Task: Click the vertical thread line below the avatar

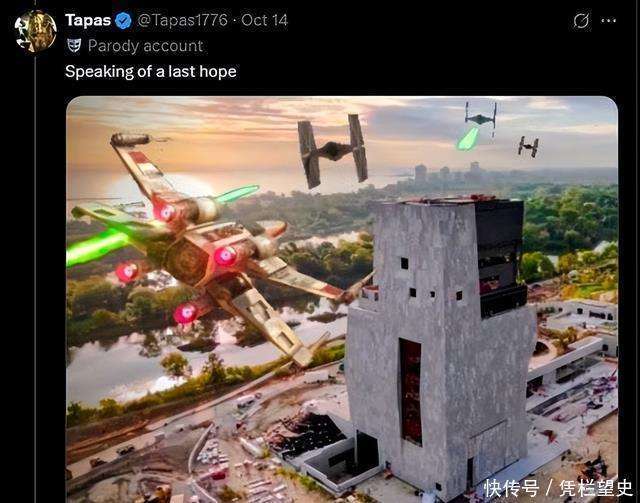Action: (x=35, y=278)
